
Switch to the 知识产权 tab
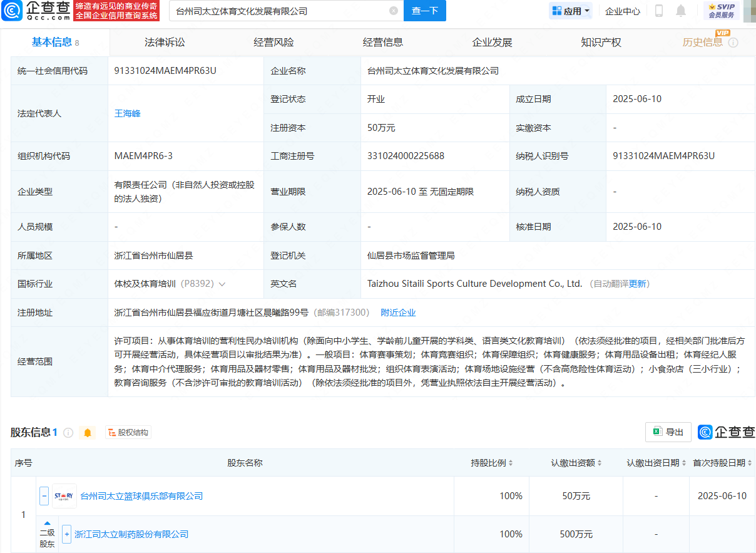601,43
